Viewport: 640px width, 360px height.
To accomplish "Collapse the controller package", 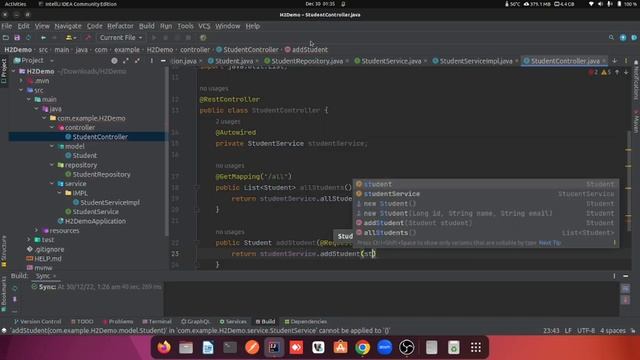I will tap(52, 128).
